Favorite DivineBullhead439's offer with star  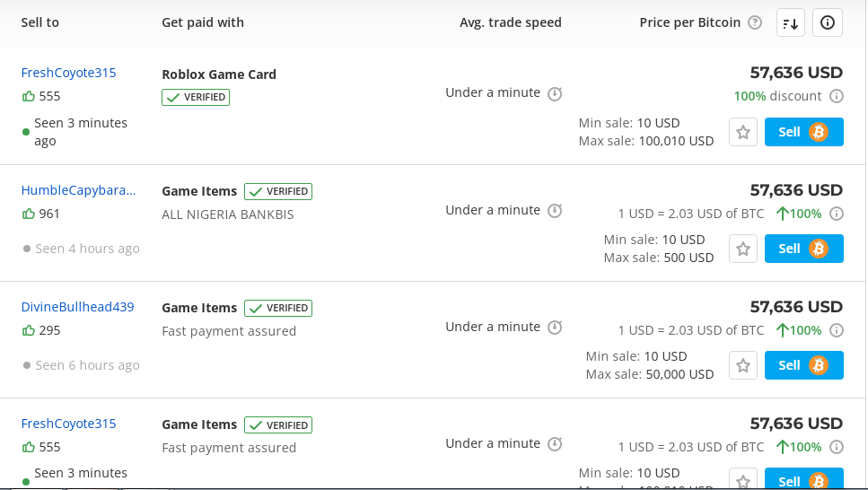pyautogui.click(x=743, y=365)
